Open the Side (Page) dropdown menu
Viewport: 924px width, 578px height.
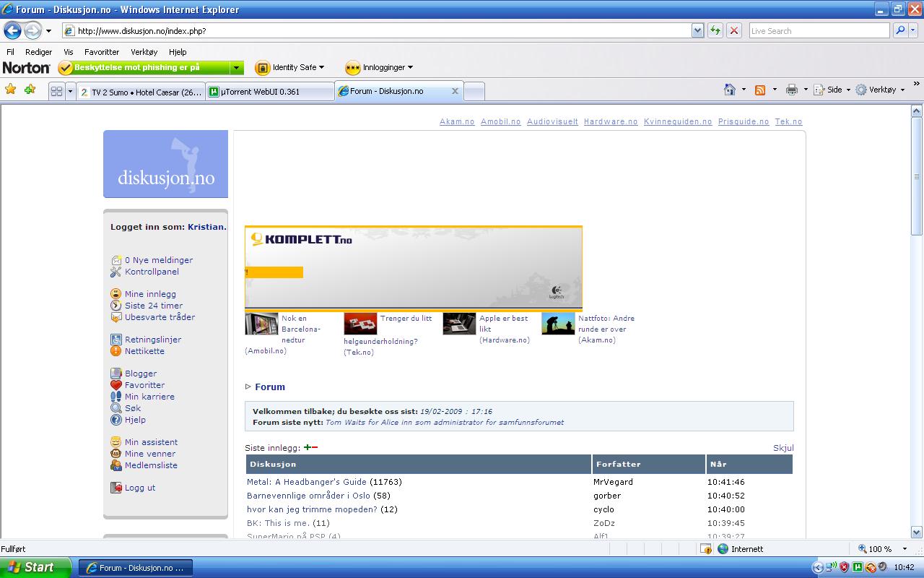(832, 90)
